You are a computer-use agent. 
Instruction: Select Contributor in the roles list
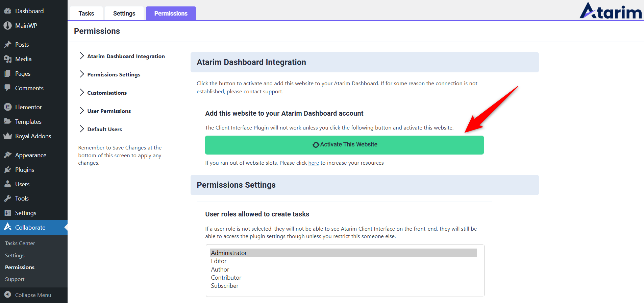point(344,277)
